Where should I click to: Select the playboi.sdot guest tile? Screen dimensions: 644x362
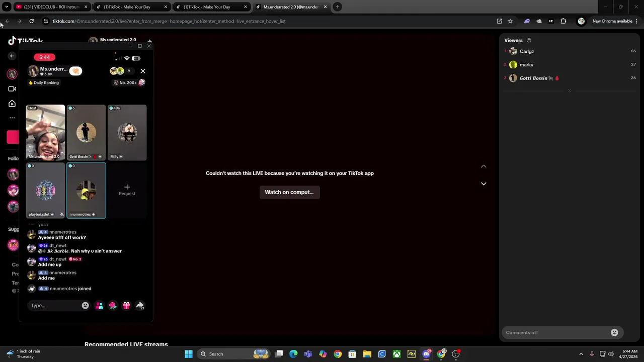click(45, 190)
